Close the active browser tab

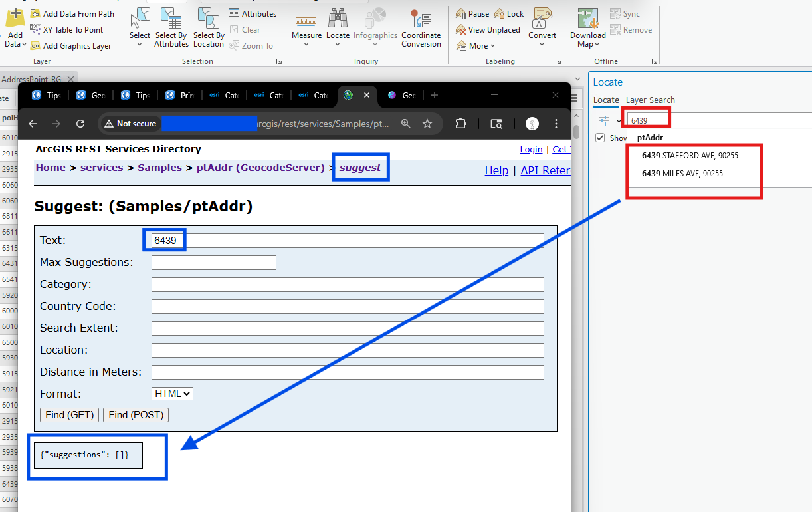(366, 95)
